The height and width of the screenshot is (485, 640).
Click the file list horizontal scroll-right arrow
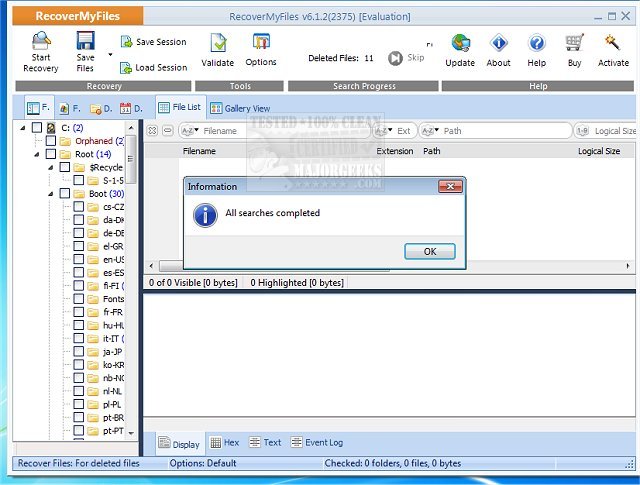(628, 266)
